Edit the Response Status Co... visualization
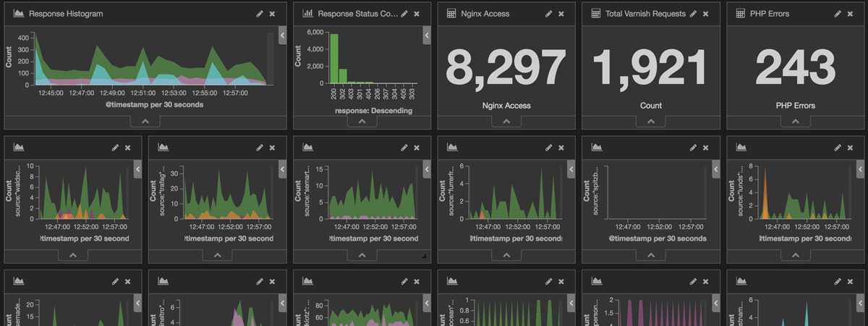Viewport: 868px width, 326px height. point(404,14)
